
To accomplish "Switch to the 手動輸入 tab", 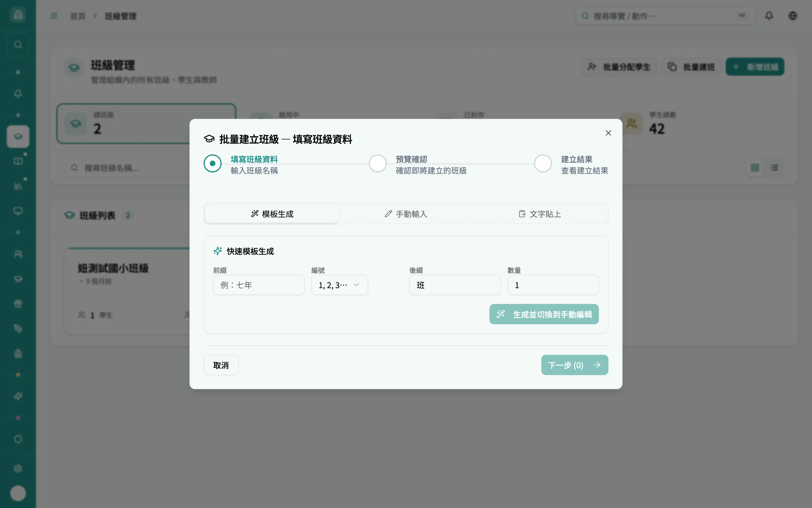I will [x=406, y=214].
